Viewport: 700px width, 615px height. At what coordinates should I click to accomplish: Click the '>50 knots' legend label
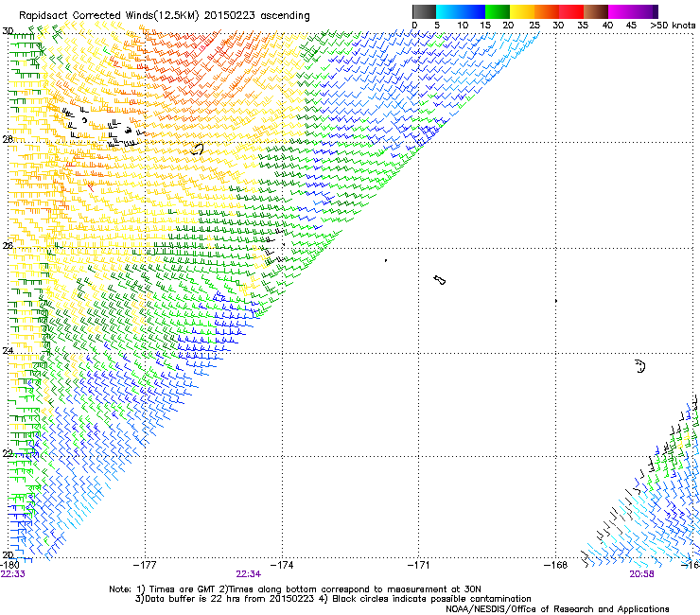673,26
